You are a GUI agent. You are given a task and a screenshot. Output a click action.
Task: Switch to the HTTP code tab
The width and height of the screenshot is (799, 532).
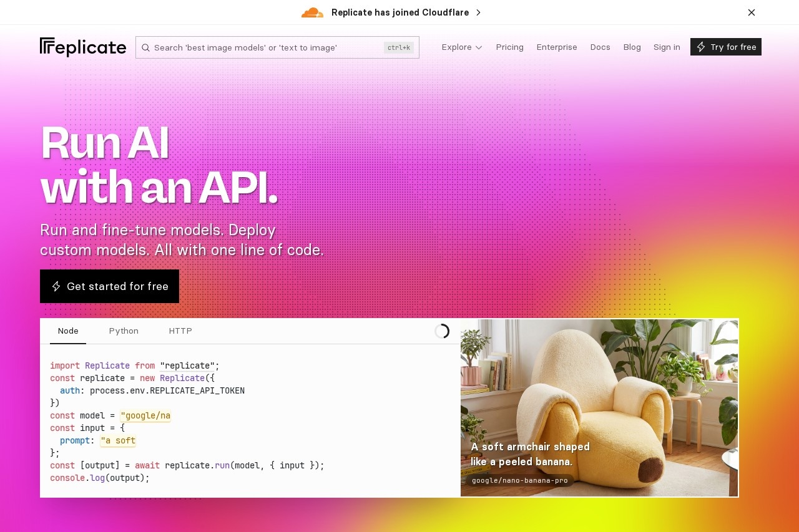click(x=180, y=331)
